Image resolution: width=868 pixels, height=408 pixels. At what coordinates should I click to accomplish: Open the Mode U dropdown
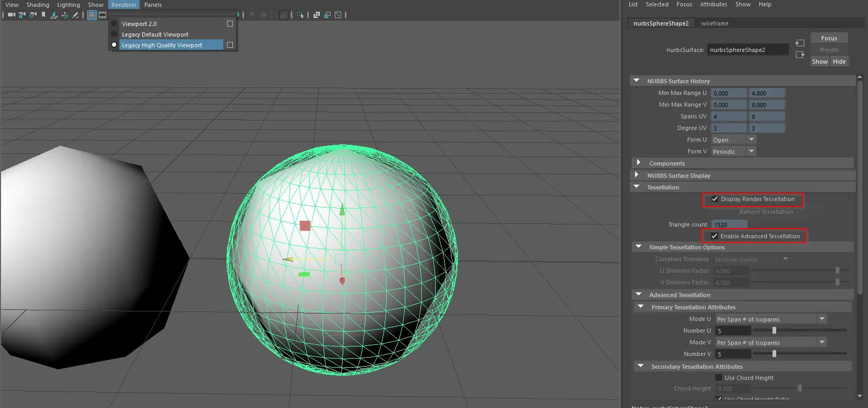771,319
